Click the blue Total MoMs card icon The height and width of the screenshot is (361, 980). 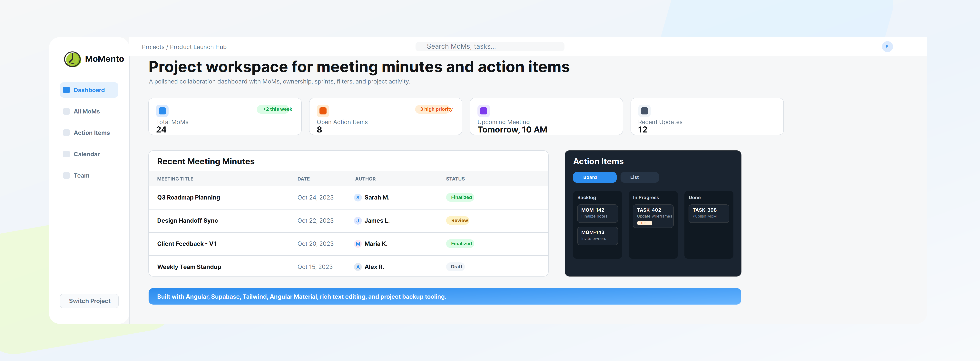tap(162, 111)
